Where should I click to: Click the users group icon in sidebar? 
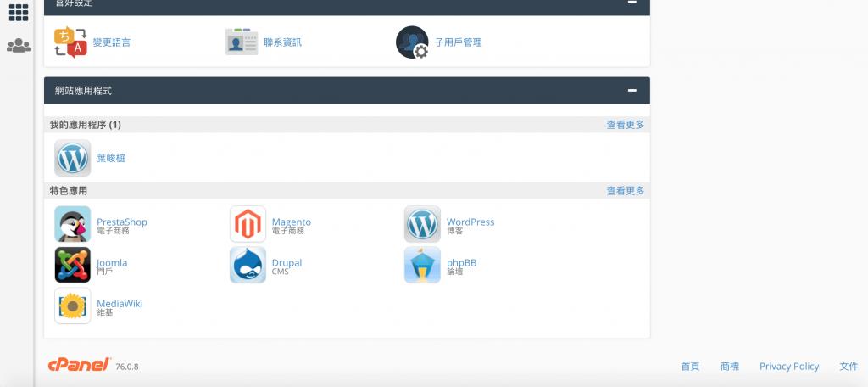(19, 46)
